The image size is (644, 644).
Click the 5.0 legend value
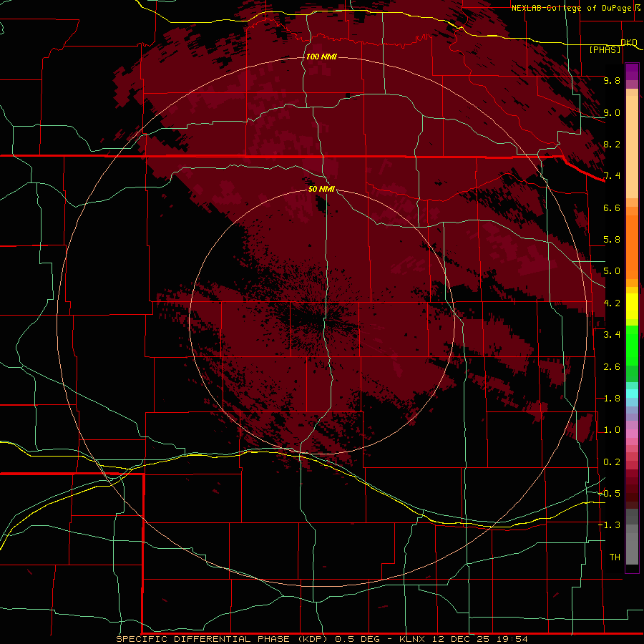612,271
